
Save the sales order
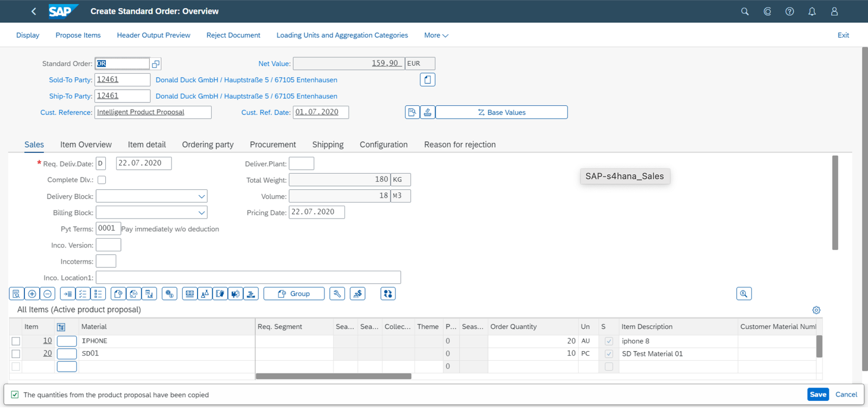(x=818, y=395)
